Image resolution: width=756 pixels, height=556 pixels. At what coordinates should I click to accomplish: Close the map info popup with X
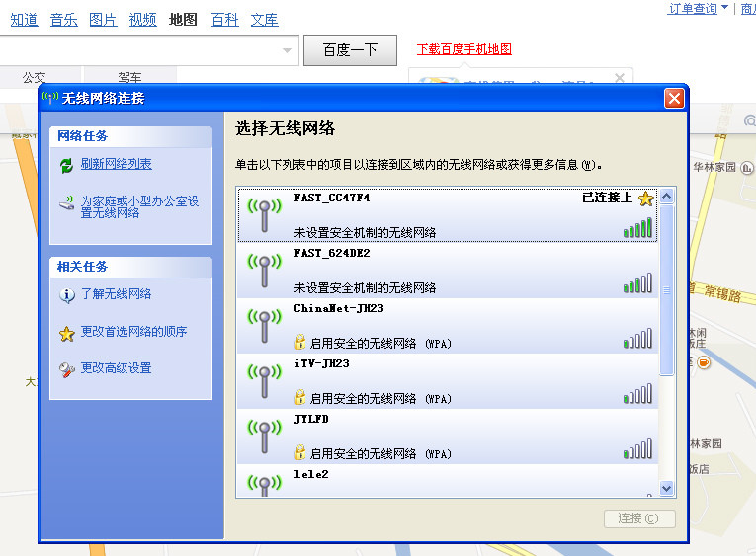(x=620, y=78)
